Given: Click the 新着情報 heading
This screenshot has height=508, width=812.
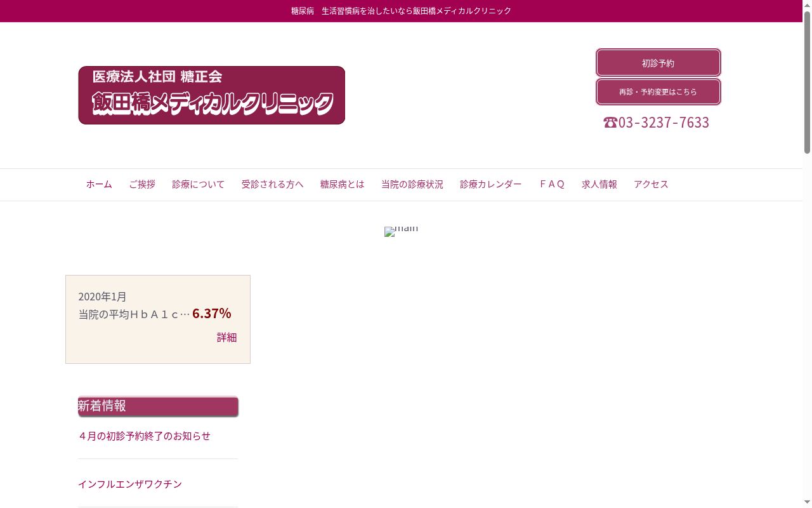Looking at the screenshot, I should pyautogui.click(x=158, y=406).
